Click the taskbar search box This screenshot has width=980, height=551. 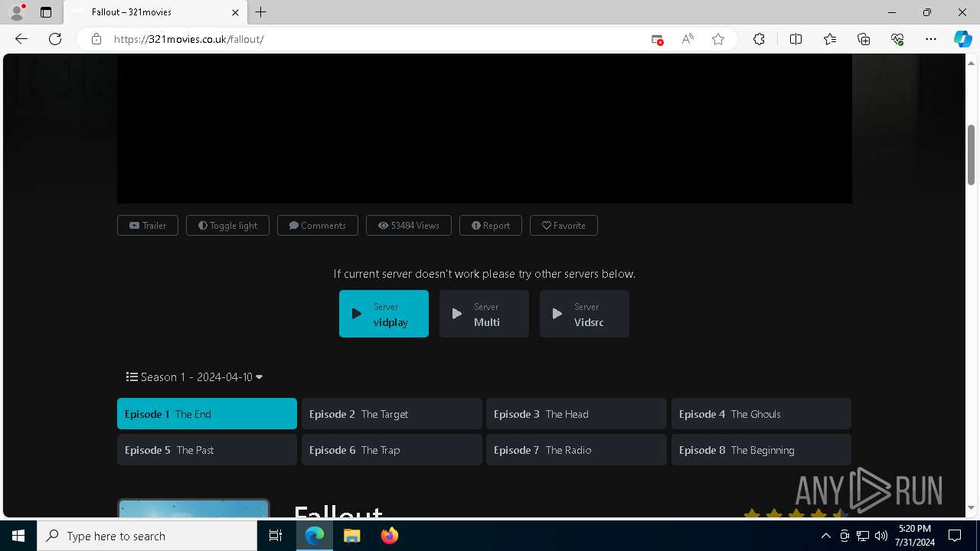point(147,536)
